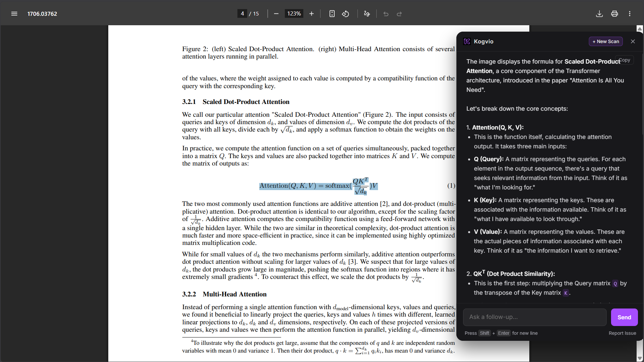This screenshot has width=644, height=362.
Task: Click the scrollbar down arrow
Action: (x=640, y=358)
